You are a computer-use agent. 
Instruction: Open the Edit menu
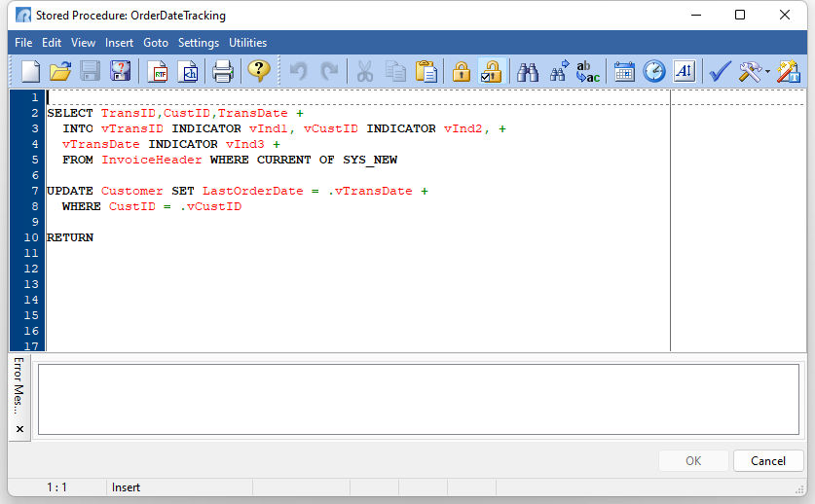[52, 43]
